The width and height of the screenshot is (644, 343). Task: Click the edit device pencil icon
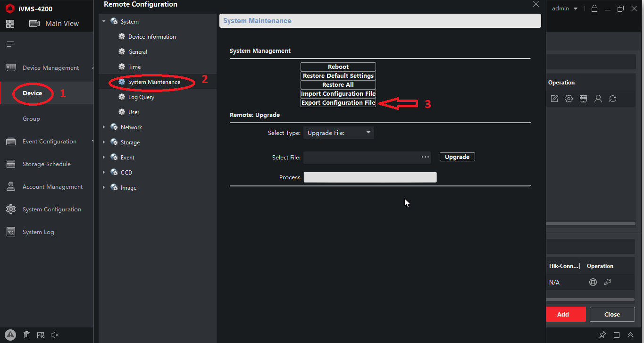tap(554, 99)
